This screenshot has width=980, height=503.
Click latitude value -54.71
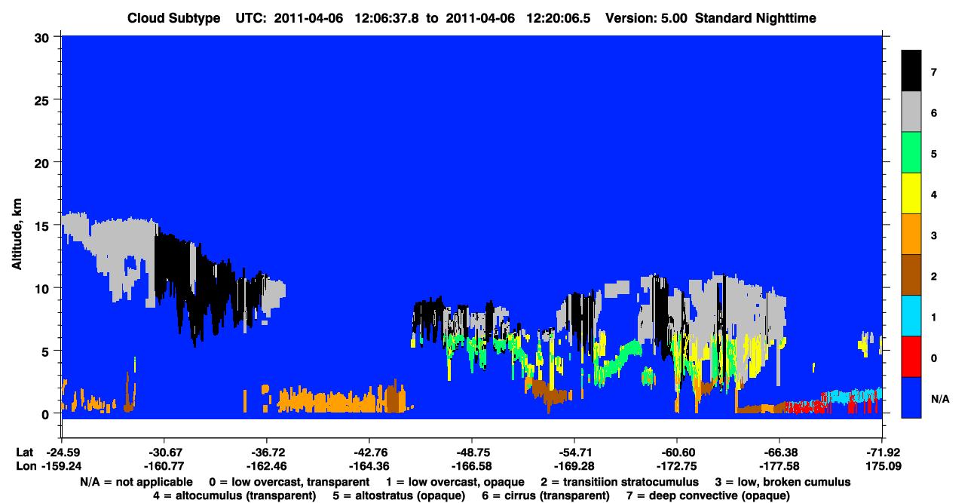(x=574, y=452)
